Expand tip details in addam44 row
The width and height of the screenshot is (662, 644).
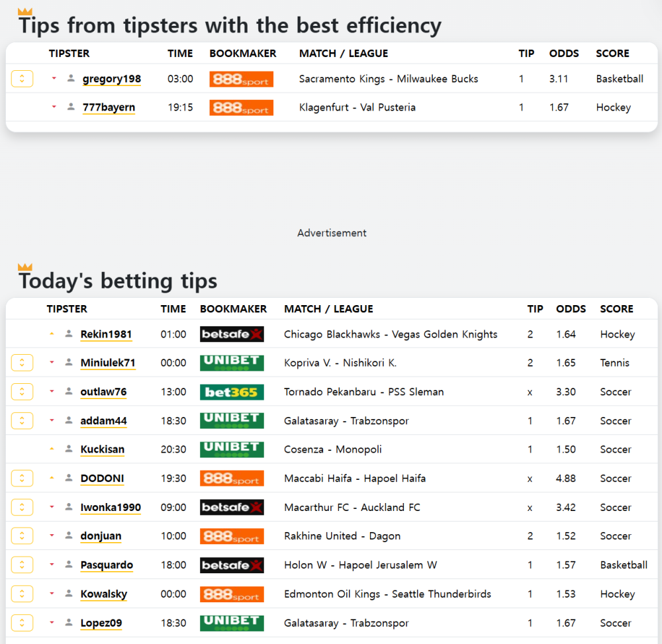point(22,420)
